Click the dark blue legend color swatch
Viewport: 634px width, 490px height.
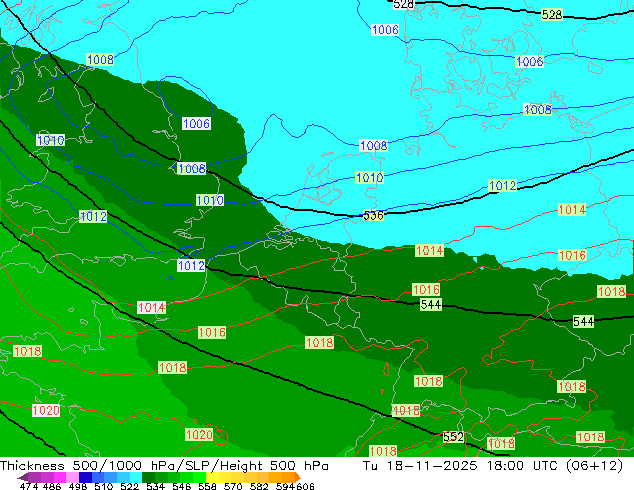pos(85,477)
